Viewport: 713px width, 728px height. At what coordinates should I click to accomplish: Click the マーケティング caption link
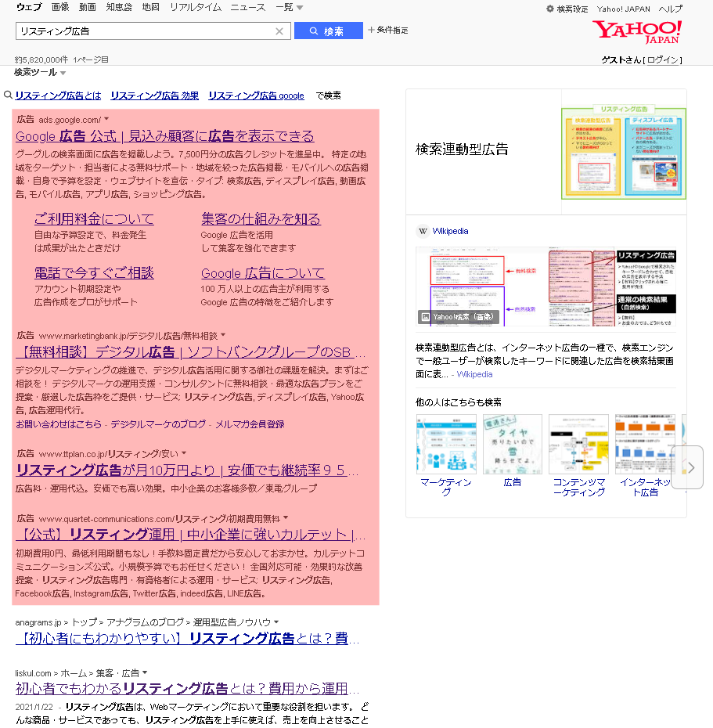446,487
